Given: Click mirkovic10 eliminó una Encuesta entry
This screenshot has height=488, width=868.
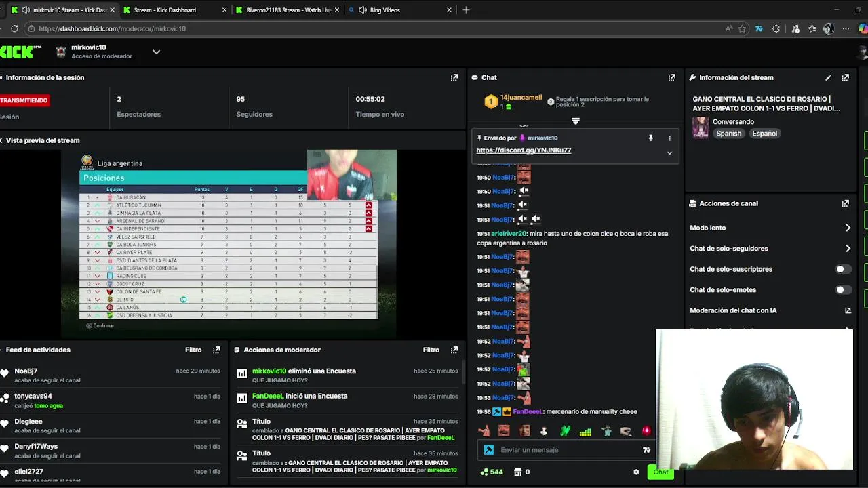Looking at the screenshot, I should 348,375.
